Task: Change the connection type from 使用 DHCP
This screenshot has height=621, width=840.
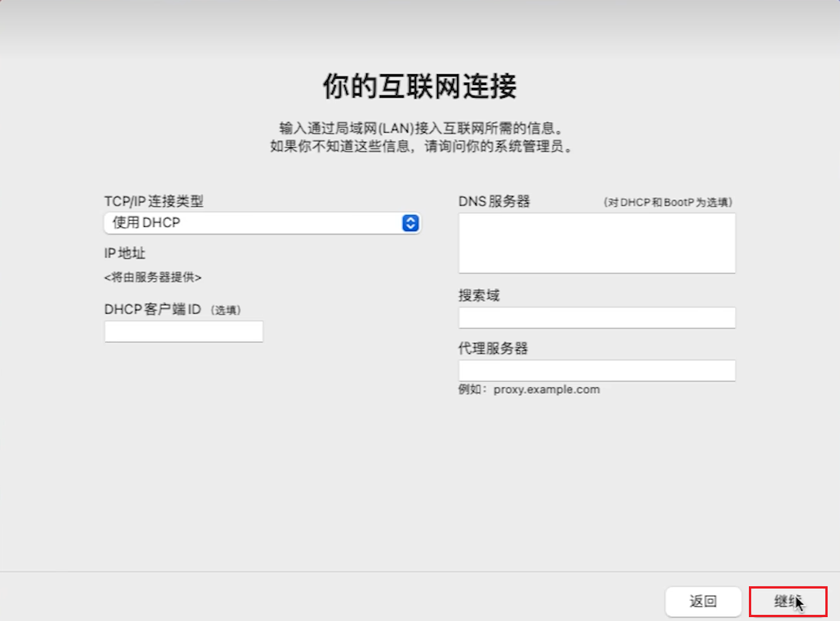Action: [261, 223]
